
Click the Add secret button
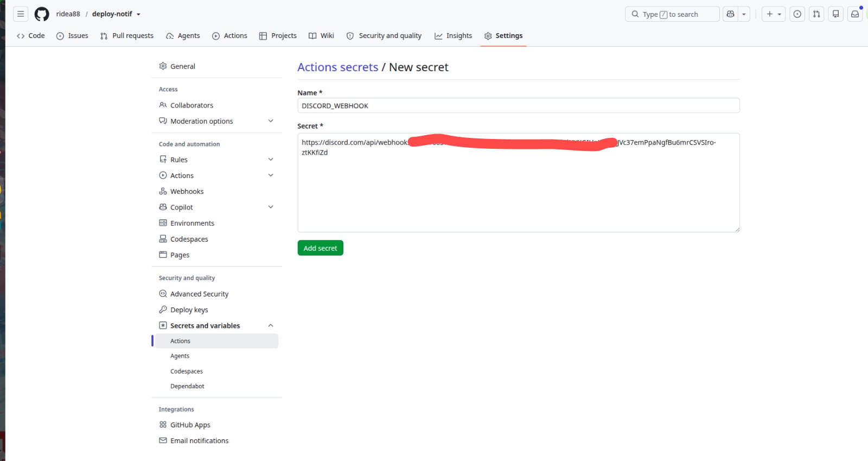320,248
